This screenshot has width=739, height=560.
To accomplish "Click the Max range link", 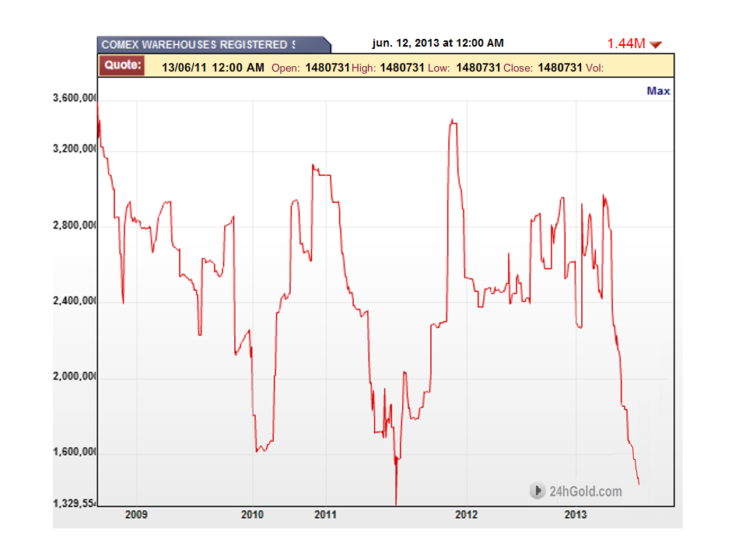I will click(x=658, y=91).
